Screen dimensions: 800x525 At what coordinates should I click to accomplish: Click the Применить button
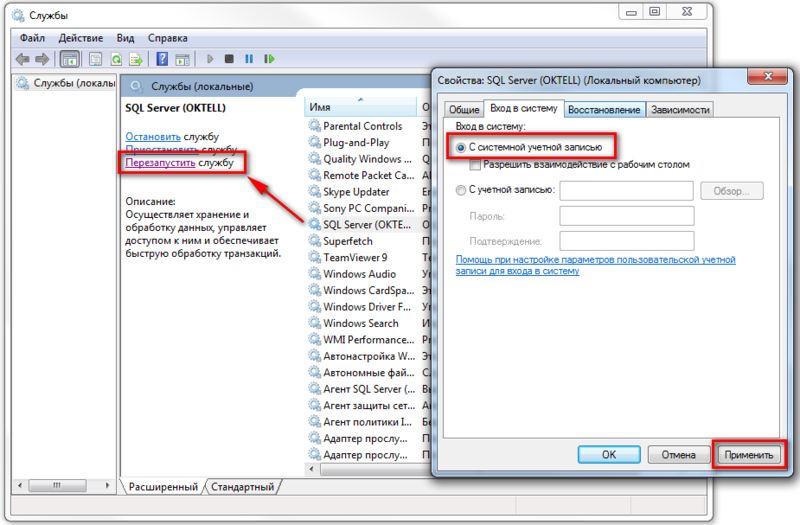tap(748, 455)
